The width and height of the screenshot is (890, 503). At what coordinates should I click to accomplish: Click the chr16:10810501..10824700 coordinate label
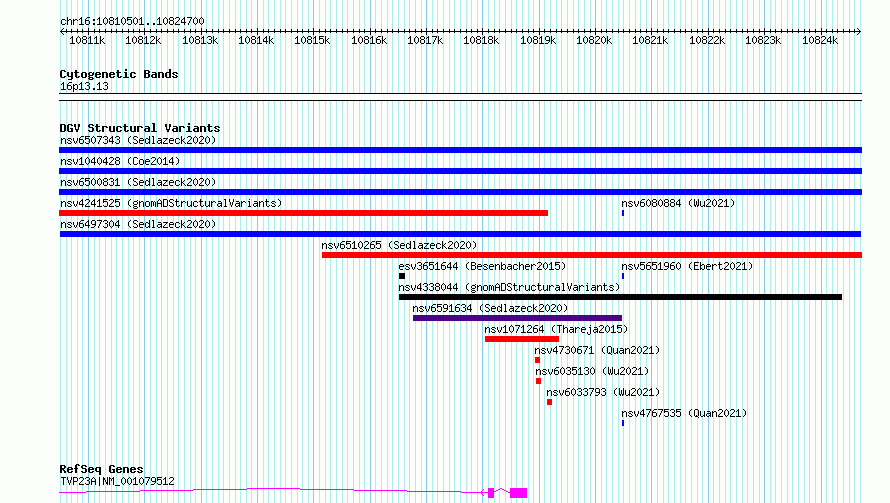[x=132, y=22]
